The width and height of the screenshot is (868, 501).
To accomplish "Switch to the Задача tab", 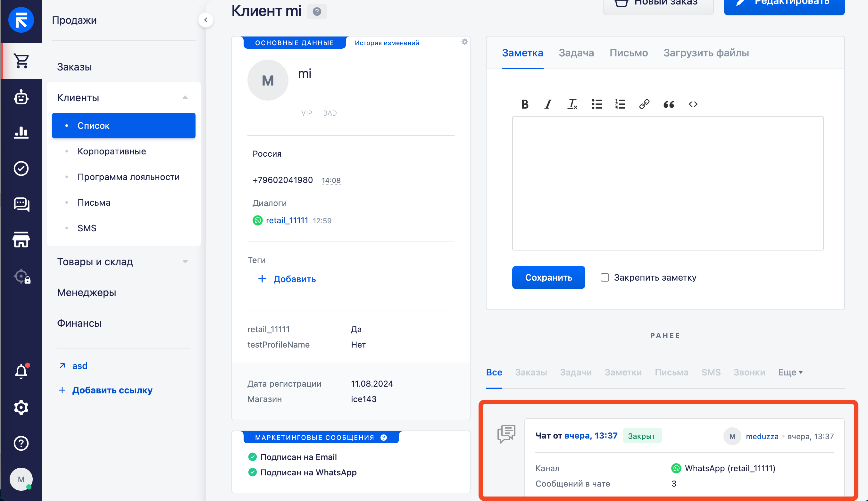I will point(576,53).
